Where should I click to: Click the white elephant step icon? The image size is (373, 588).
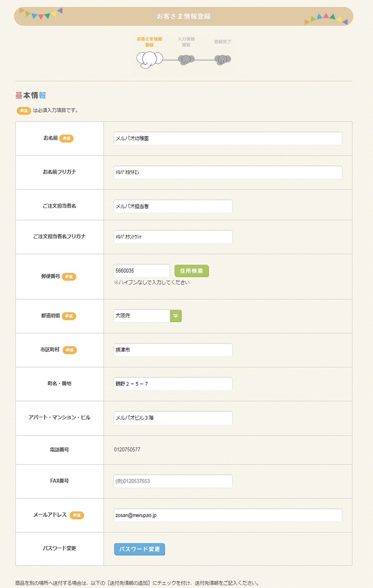(x=150, y=60)
